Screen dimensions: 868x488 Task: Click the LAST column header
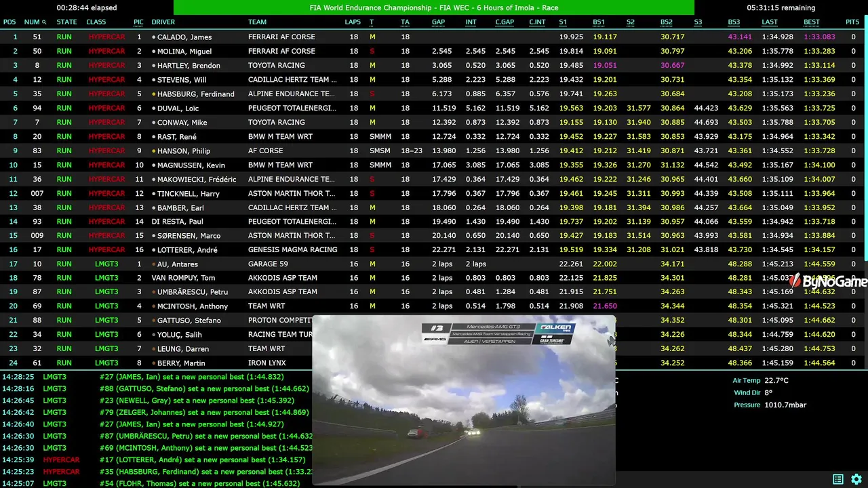pos(770,22)
